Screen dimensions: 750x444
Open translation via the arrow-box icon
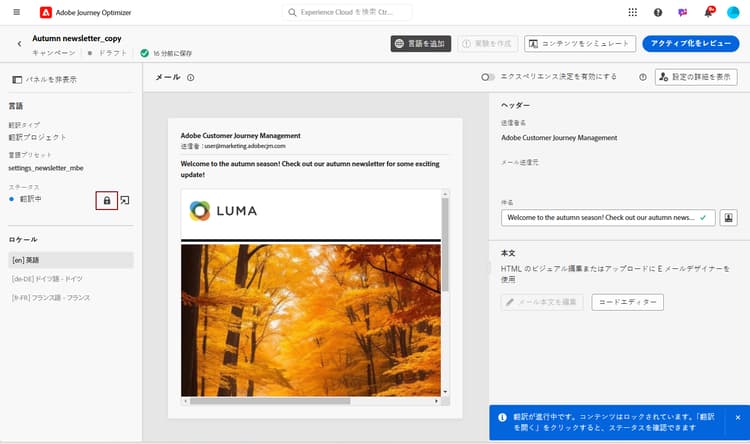(125, 200)
